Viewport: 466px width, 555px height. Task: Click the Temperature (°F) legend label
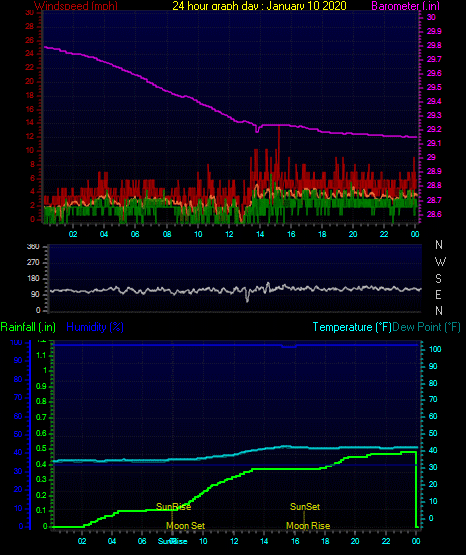click(352, 327)
